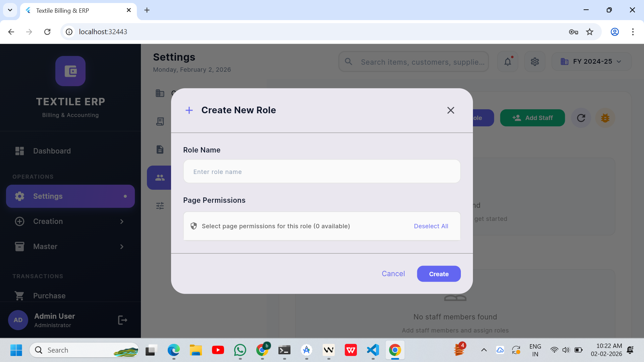Close the Create New Role dialog

pyautogui.click(x=450, y=110)
